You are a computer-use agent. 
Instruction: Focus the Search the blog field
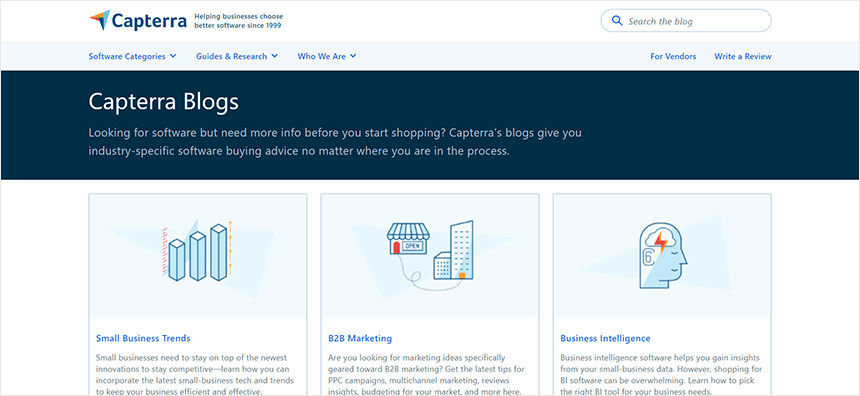tap(686, 21)
